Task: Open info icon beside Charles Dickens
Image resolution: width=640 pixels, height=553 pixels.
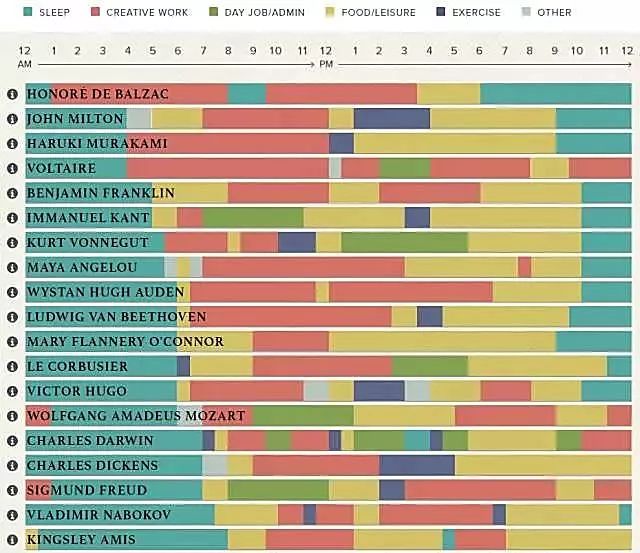Action: tap(12, 465)
